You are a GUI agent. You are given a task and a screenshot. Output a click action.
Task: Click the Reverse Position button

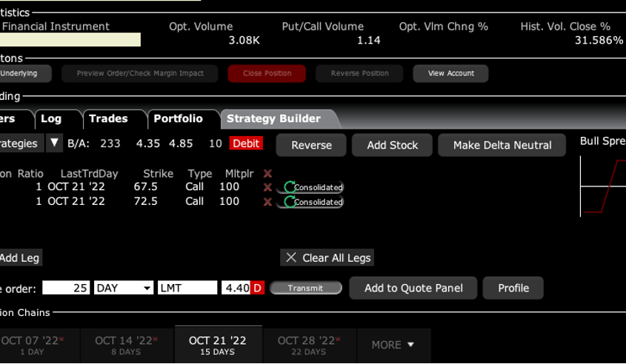point(359,73)
